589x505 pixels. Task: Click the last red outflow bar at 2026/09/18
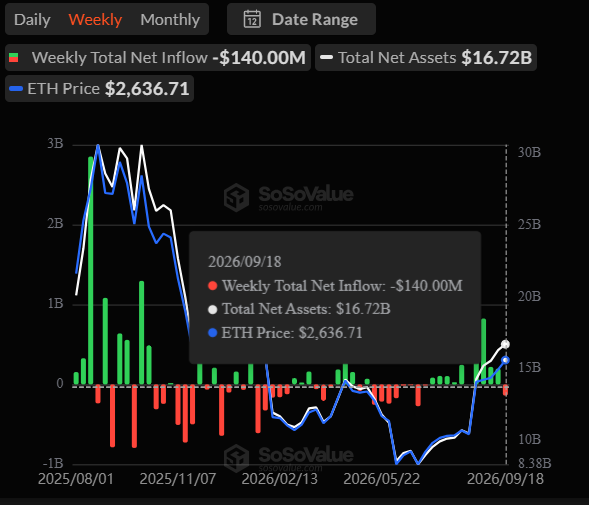click(505, 391)
